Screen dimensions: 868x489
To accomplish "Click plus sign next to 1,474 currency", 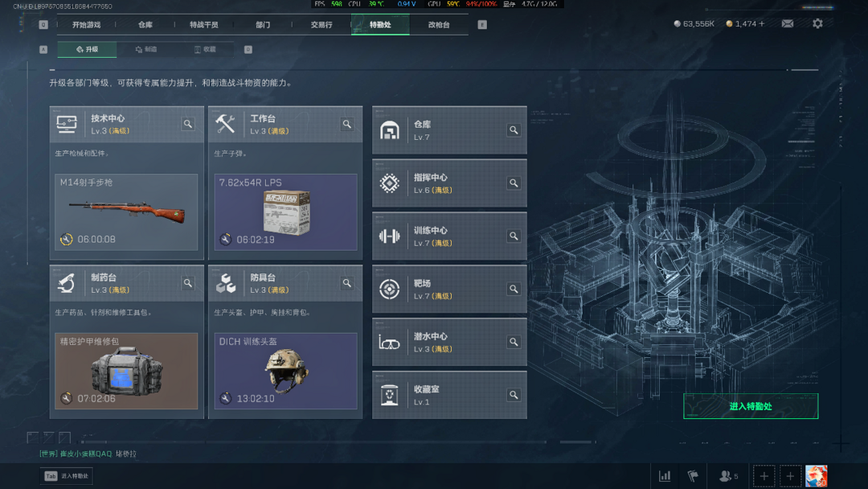I will (x=762, y=24).
